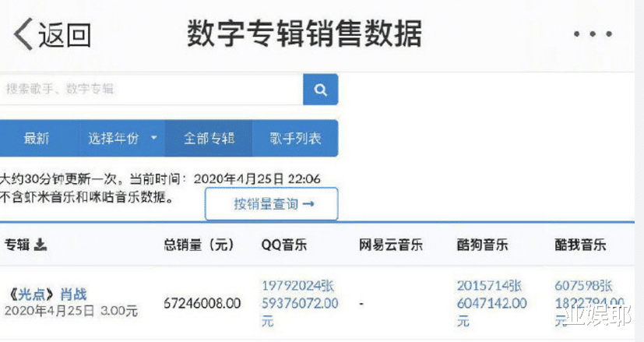644x342 pixels.
Task: Open artist 肖战 link
Action: 73,294
